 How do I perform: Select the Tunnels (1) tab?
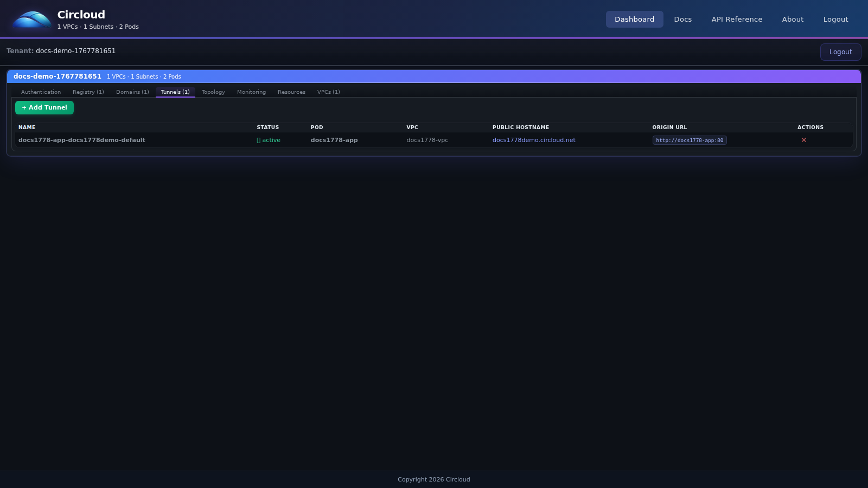[x=175, y=92]
